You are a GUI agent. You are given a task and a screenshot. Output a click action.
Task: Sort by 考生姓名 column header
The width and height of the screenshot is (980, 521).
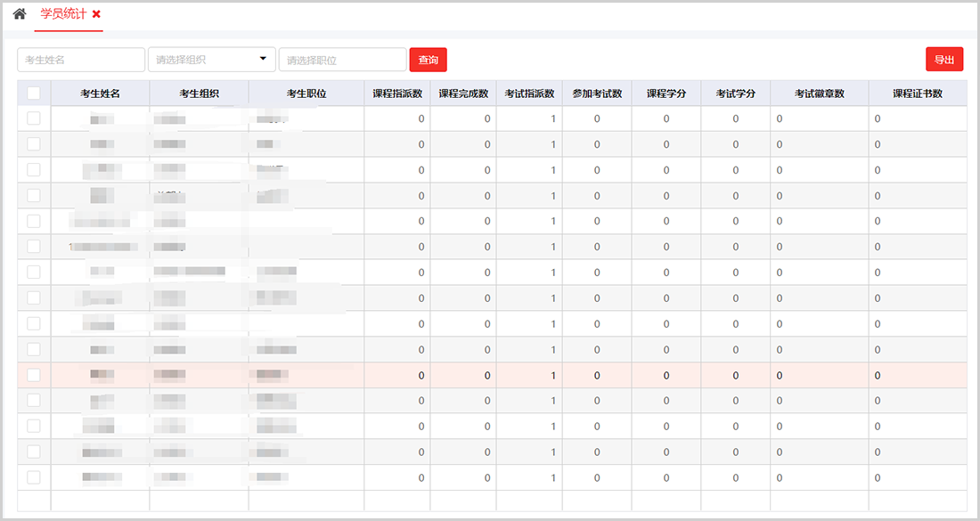point(100,94)
